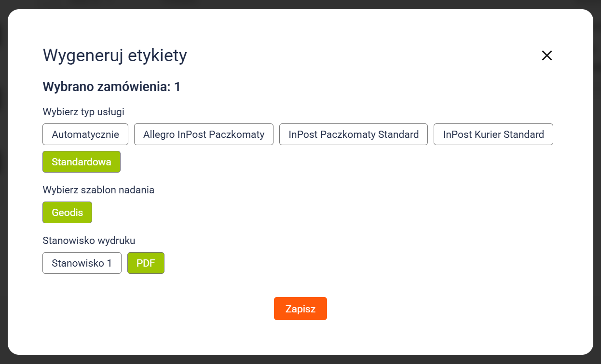This screenshot has width=601, height=364.
Task: Choose Stanowisko 1 print station
Action: tap(82, 263)
